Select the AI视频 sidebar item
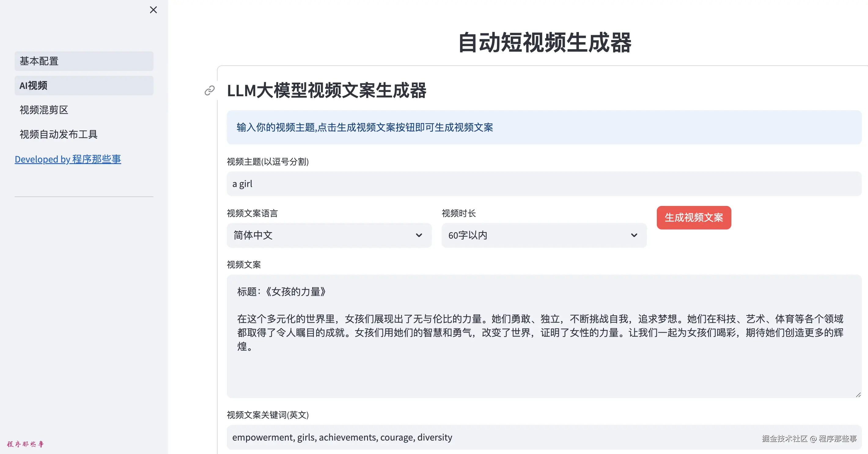This screenshot has height=454, width=868. point(84,86)
